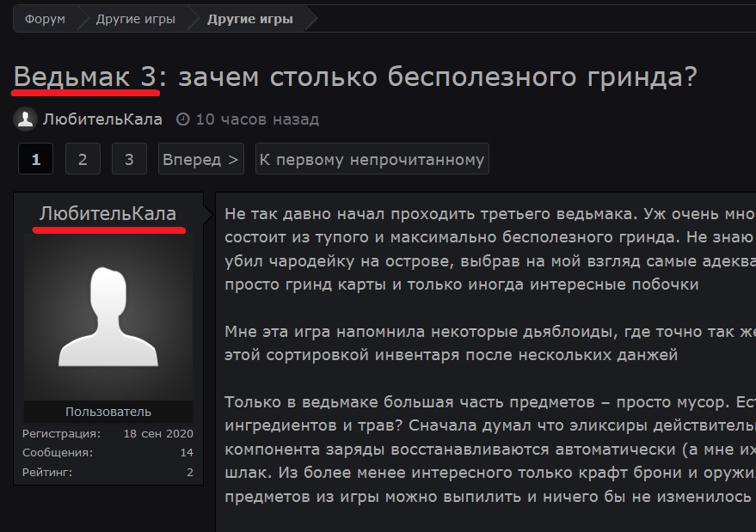Jump to page 3 of the thread
The image size is (756, 532).
pyautogui.click(x=129, y=159)
